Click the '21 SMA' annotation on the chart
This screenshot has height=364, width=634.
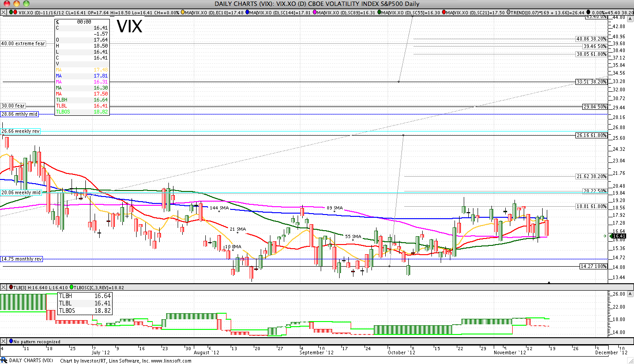238,229
